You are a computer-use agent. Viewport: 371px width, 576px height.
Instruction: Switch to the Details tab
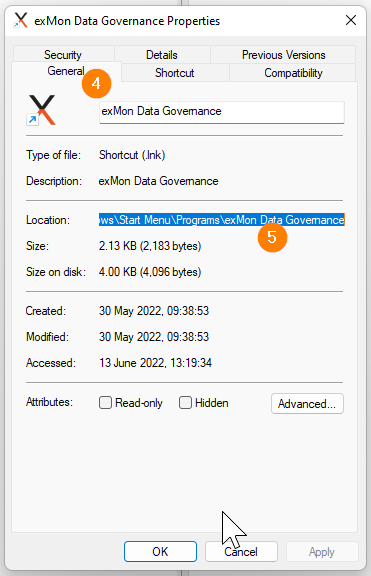pos(162,54)
